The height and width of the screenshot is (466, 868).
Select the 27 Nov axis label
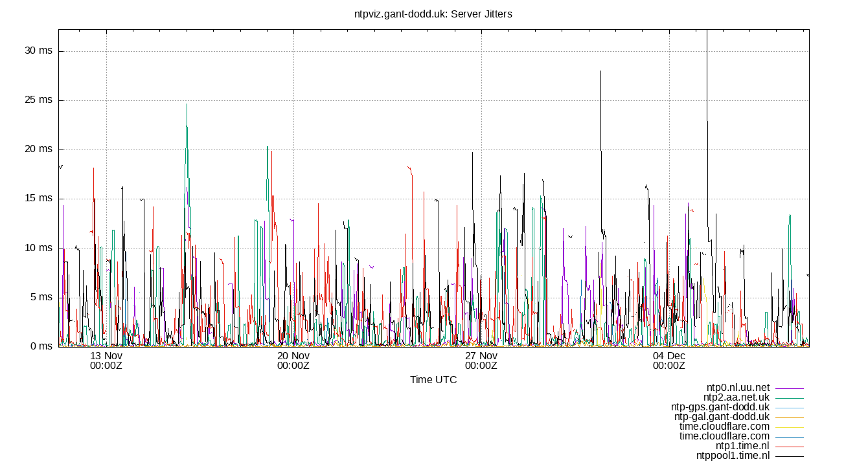click(481, 360)
